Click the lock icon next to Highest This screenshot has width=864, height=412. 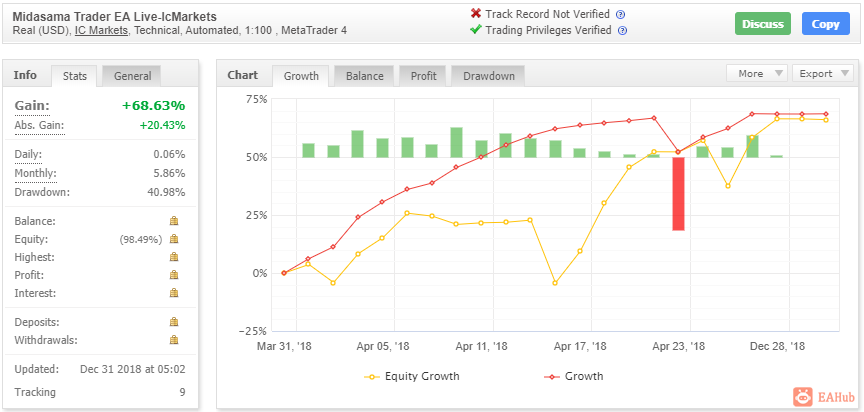tap(174, 257)
